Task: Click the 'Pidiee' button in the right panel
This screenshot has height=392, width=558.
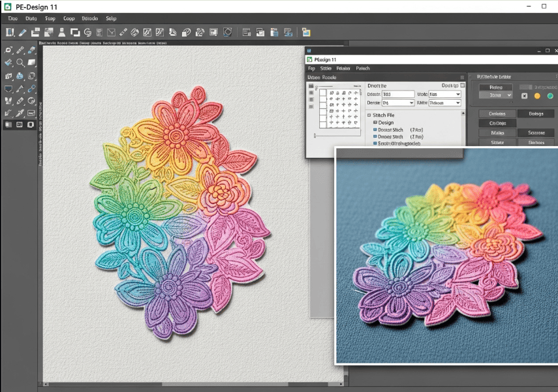Action: [496, 87]
